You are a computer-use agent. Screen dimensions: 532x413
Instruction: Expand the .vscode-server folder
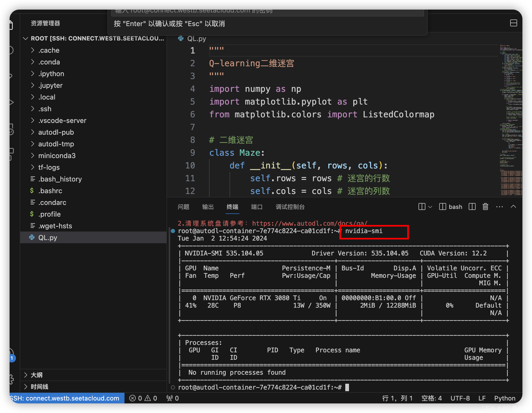tap(93, 121)
